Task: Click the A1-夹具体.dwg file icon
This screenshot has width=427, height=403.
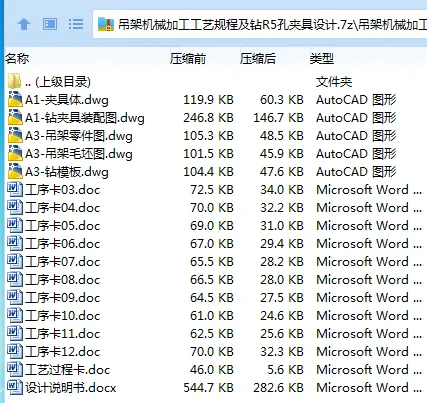Action: click(15, 99)
